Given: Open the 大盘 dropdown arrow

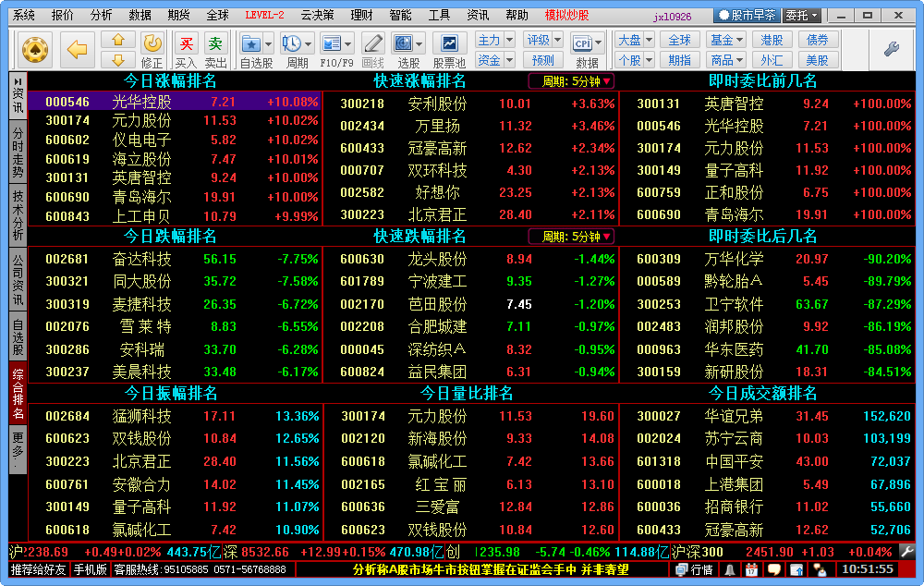Looking at the screenshot, I should [x=649, y=40].
